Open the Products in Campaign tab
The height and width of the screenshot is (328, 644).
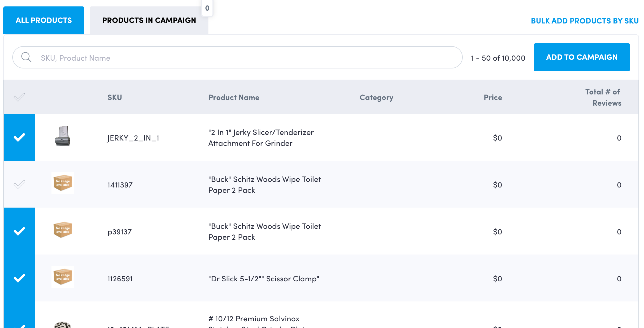pos(149,20)
